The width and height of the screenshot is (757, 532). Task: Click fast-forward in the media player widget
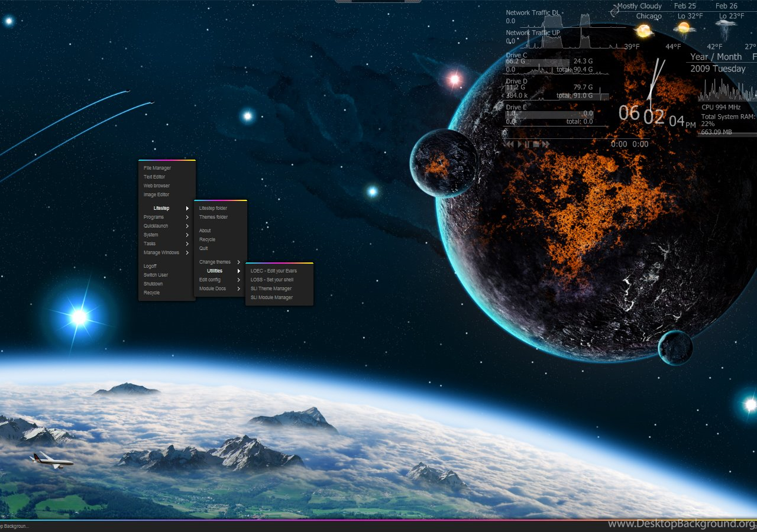point(545,144)
